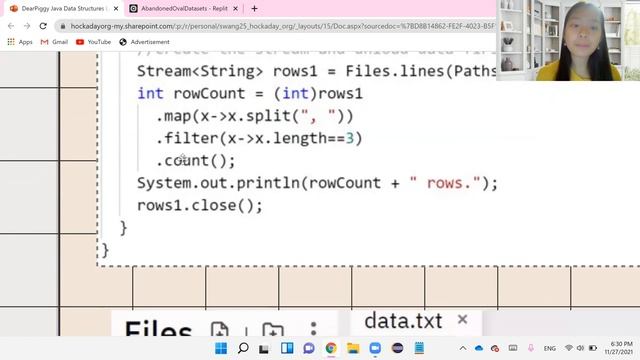This screenshot has height=360, width=640.
Task: Click the new file icon beside Files
Action: point(219,329)
